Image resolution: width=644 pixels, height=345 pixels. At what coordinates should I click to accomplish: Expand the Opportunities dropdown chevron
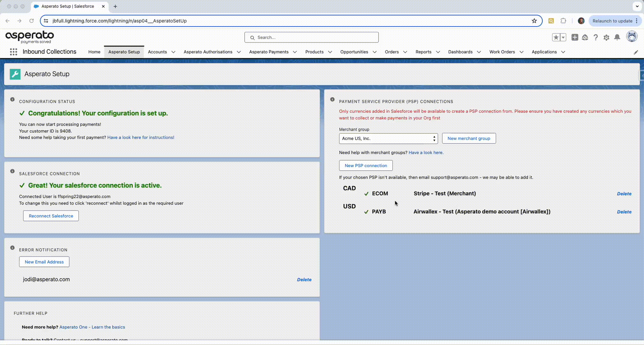click(375, 52)
